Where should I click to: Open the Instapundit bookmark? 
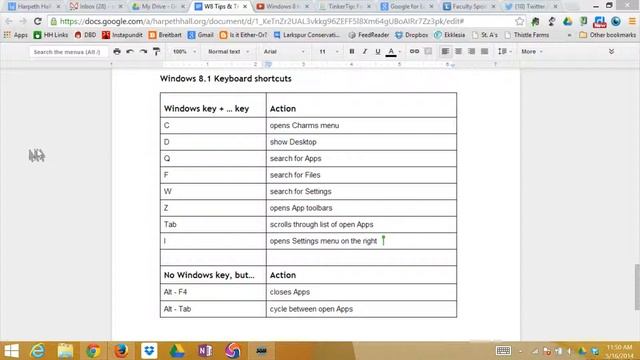pos(122,35)
